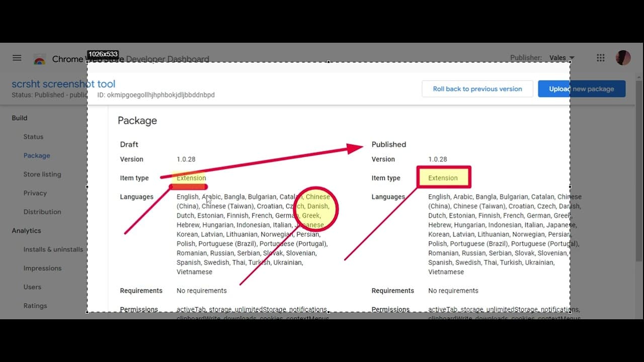644x362 pixels.
Task: Click Draft No requirements text
Action: [202, 291]
